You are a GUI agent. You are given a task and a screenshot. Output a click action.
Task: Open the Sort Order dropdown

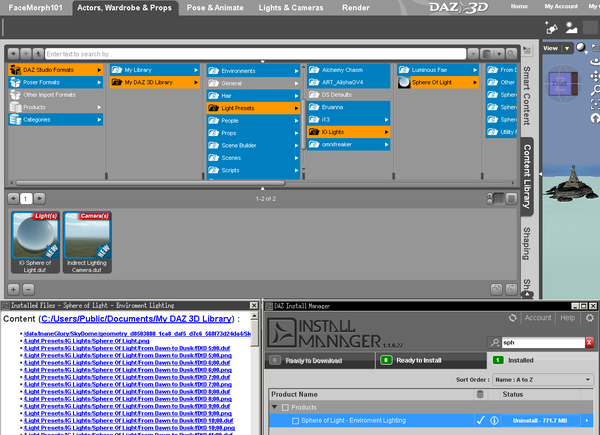(x=542, y=380)
